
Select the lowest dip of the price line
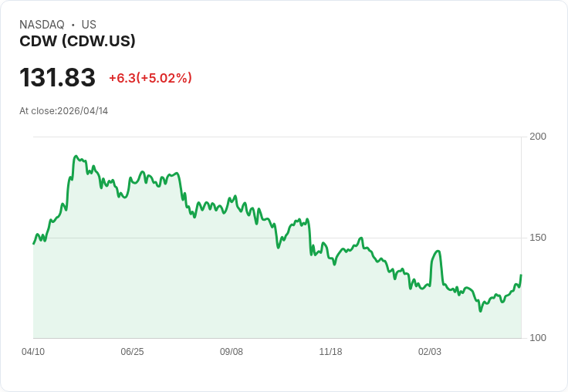[x=480, y=311]
